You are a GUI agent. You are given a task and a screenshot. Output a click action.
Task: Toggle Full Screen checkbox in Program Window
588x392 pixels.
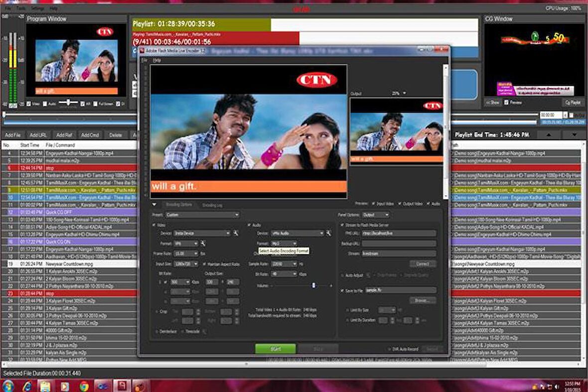[x=95, y=104]
